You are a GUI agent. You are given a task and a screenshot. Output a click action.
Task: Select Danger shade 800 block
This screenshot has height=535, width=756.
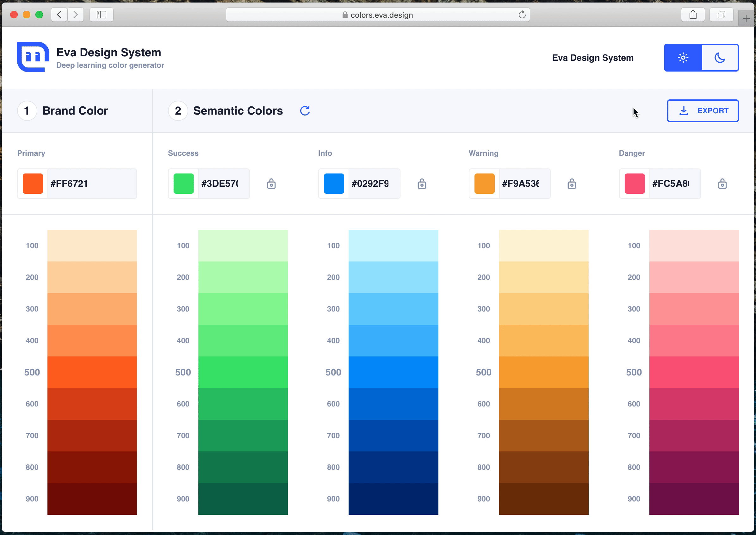click(x=694, y=467)
